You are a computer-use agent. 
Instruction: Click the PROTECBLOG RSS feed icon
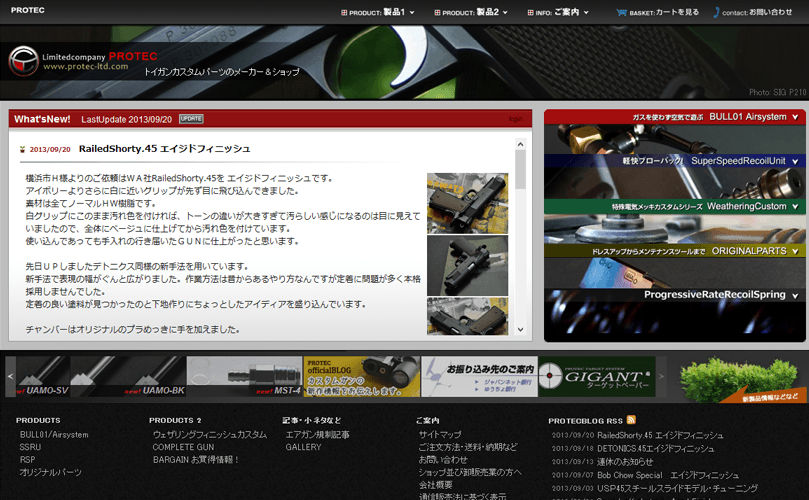point(631,420)
